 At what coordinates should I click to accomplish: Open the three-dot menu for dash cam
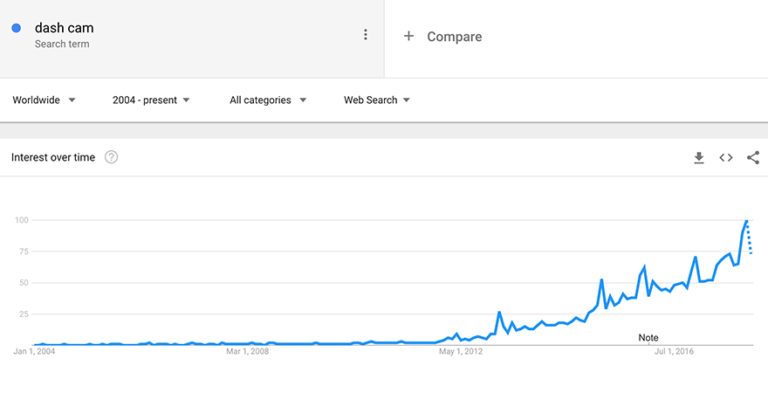[365, 34]
